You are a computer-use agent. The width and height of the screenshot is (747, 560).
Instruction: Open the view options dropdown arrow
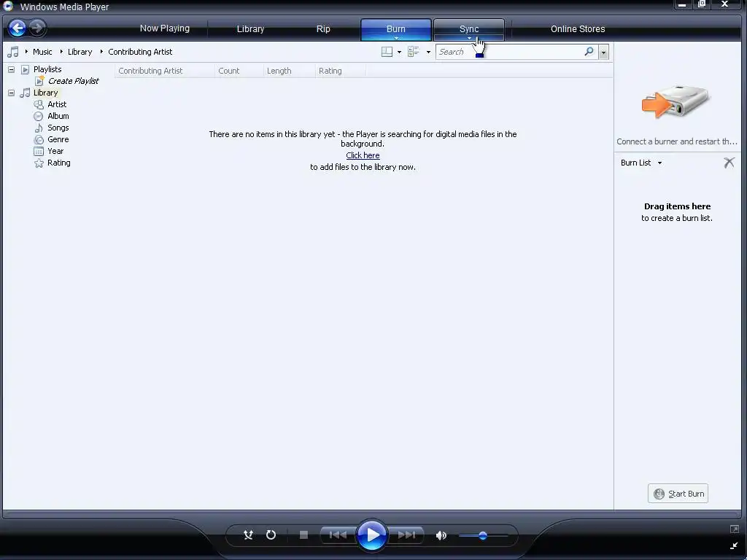point(428,52)
